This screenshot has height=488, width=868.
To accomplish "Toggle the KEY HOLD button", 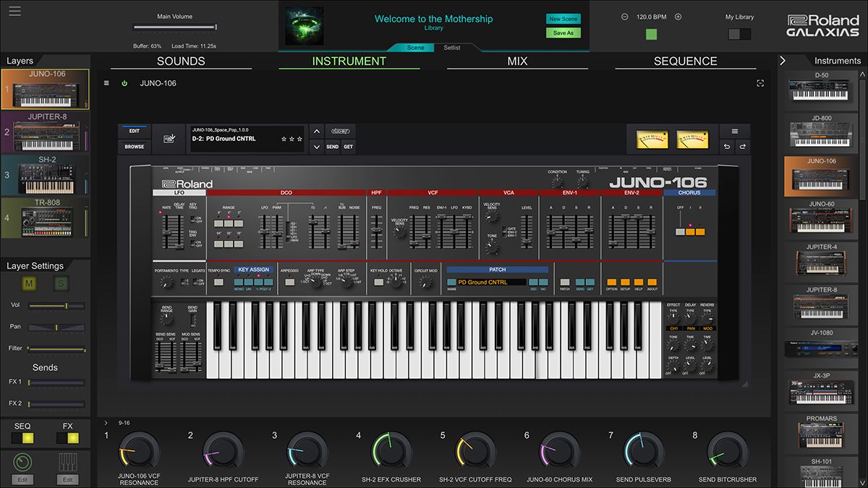I will point(378,282).
